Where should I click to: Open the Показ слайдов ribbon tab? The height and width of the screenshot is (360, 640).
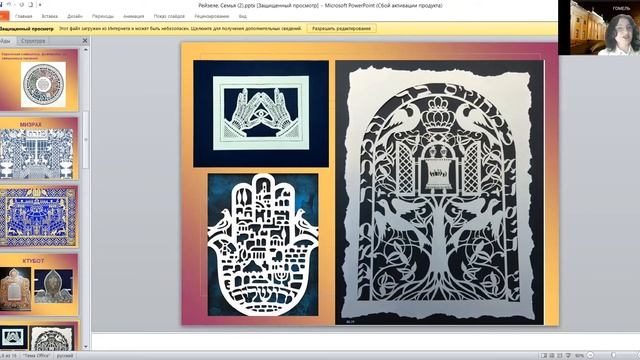(169, 16)
